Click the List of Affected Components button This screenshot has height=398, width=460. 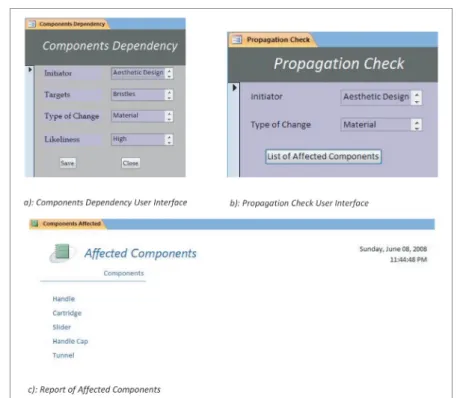point(323,156)
